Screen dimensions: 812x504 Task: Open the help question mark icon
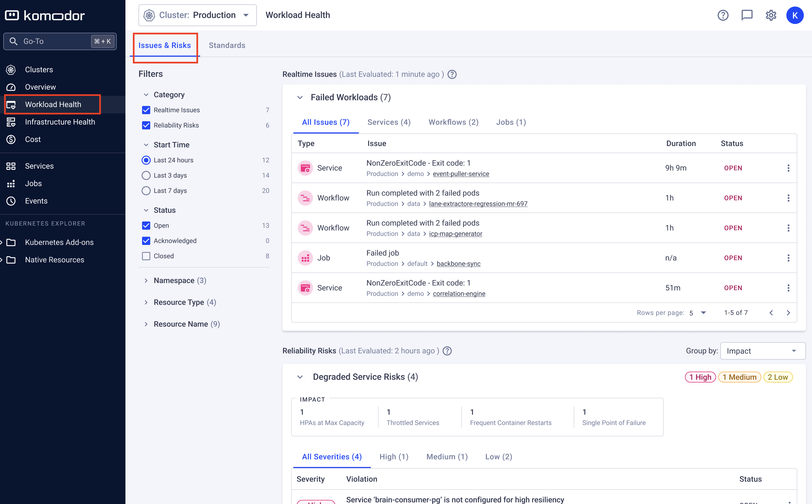(723, 15)
